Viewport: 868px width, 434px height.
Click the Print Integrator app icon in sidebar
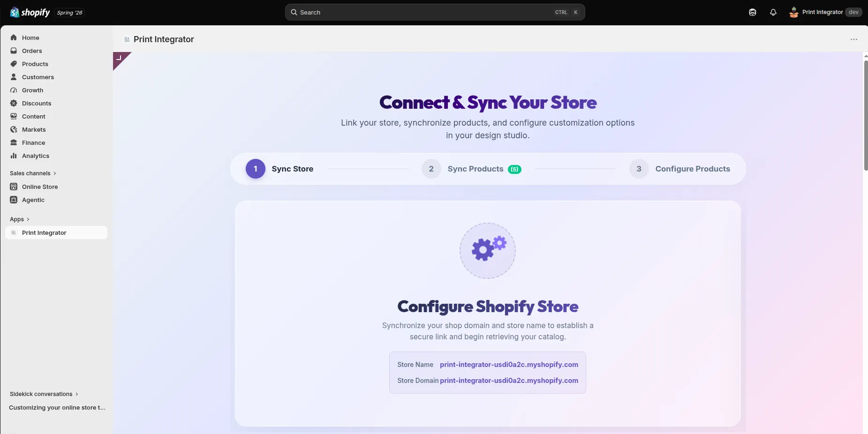pyautogui.click(x=14, y=232)
